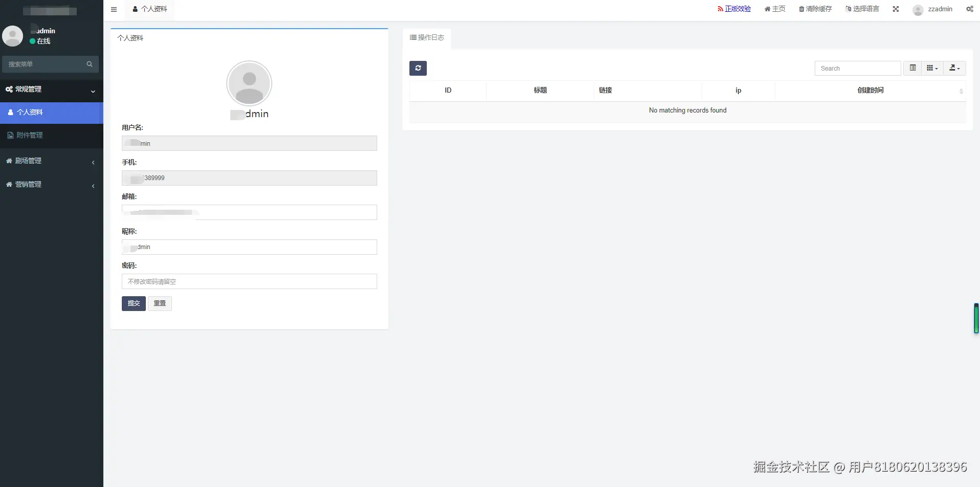The image size is (980, 487).
Task: Focus the 昵称 nickname input
Action: (249, 247)
